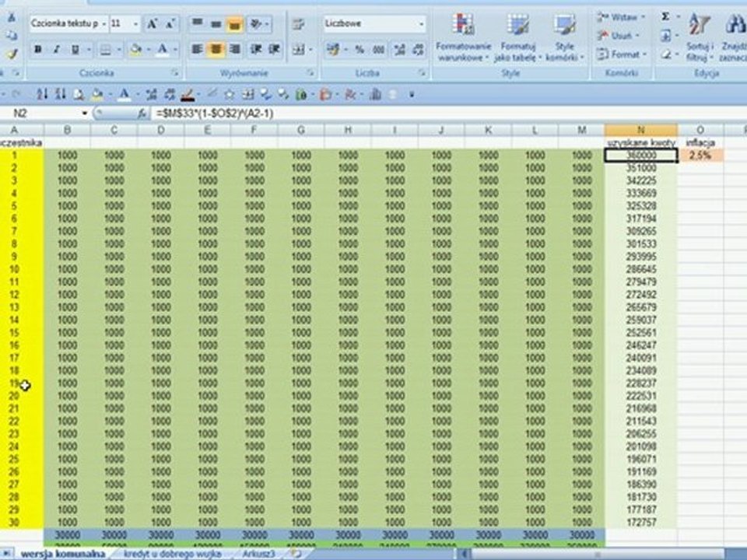Toggle right horizontal alignment
747x560 pixels.
[235, 48]
